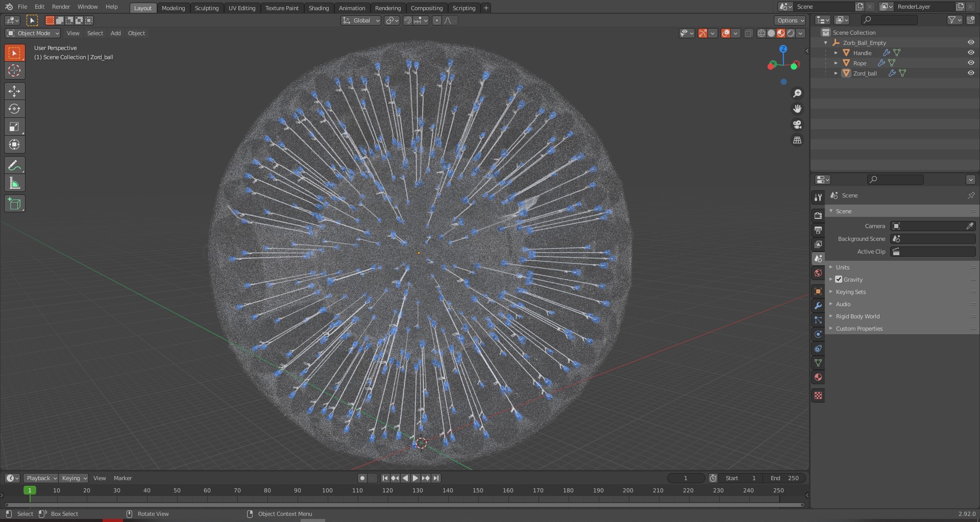This screenshot has width=980, height=522.
Task: Expand the Handle item in the outliner
Action: [836, 53]
